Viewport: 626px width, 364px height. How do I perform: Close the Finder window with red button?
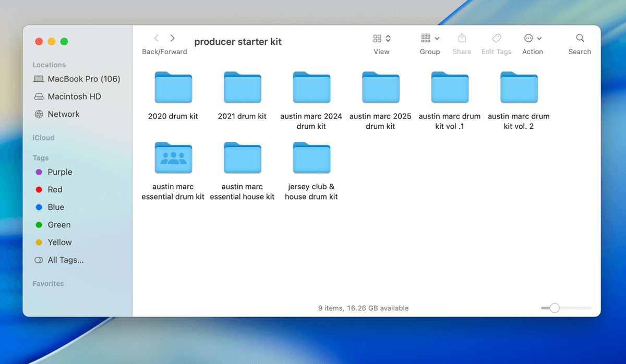tap(39, 42)
